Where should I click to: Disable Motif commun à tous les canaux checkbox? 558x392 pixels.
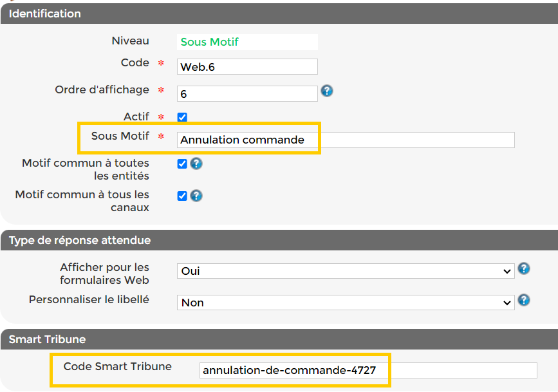pos(182,196)
